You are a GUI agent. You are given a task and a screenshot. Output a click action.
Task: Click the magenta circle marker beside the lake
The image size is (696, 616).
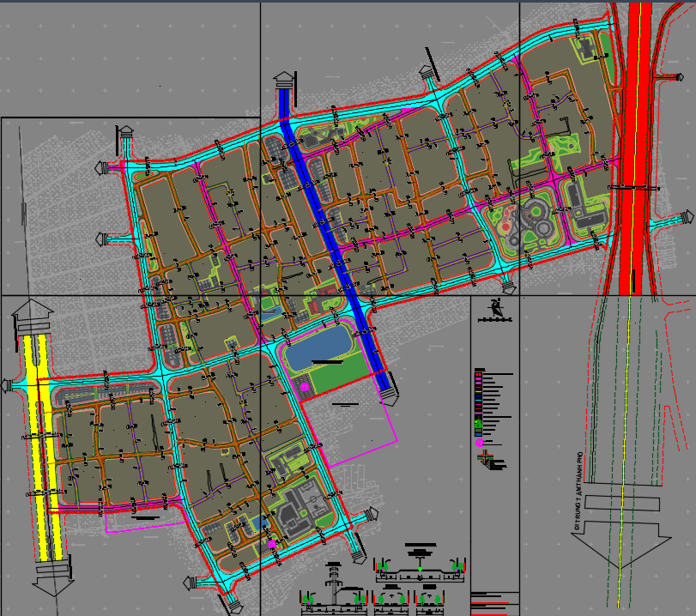point(304,388)
